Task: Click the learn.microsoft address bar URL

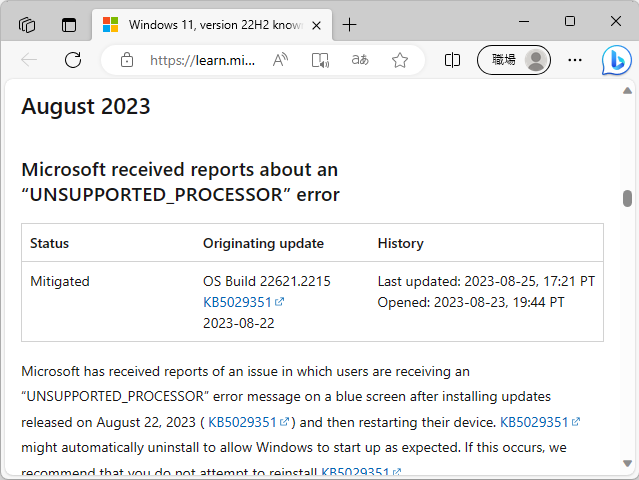Action: [x=203, y=60]
